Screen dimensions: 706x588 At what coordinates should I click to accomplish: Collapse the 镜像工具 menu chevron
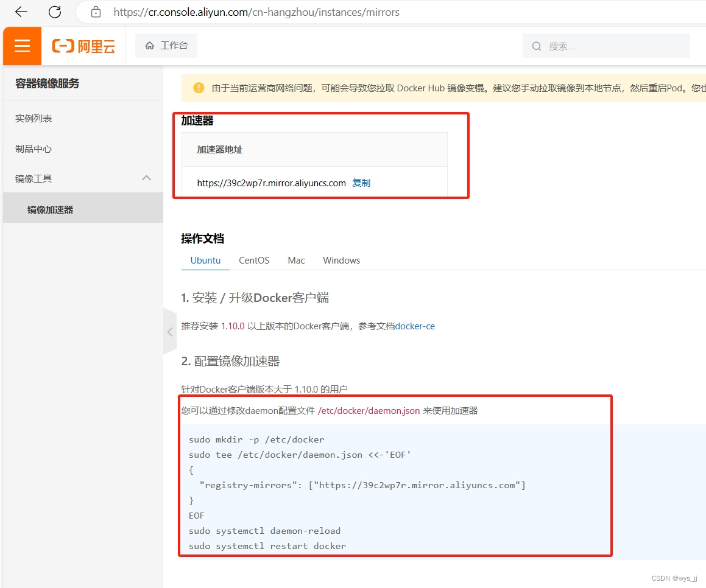click(x=146, y=178)
